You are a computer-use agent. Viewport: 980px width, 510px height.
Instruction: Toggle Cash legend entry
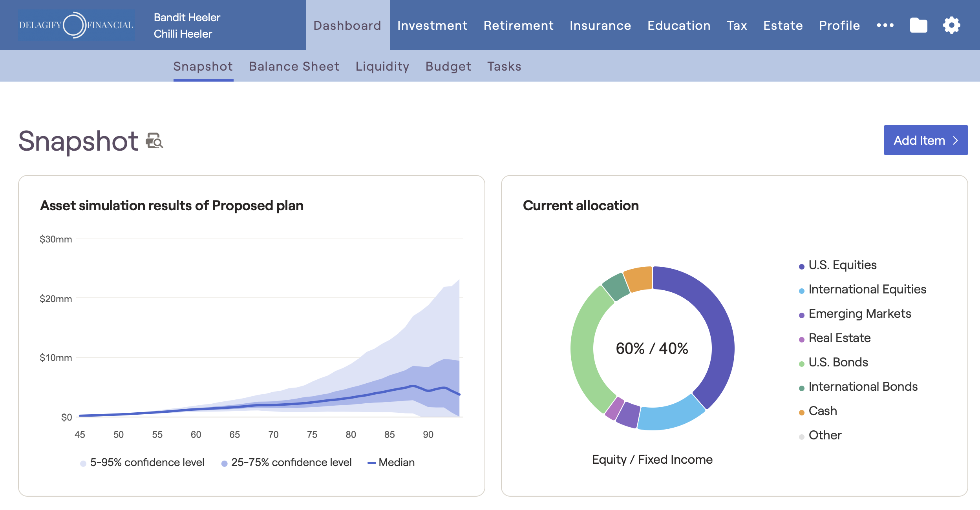point(818,411)
